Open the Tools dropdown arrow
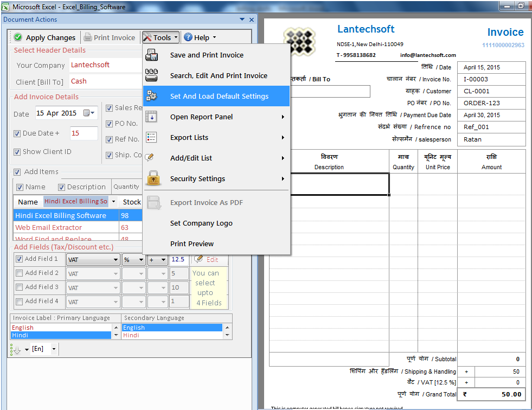This screenshot has height=410, width=532. click(176, 37)
